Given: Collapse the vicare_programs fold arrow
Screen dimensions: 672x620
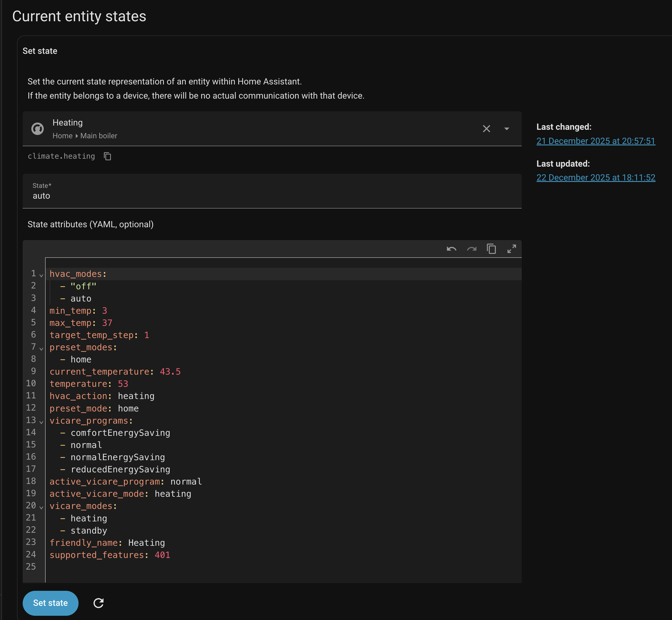Looking at the screenshot, I should [41, 422].
